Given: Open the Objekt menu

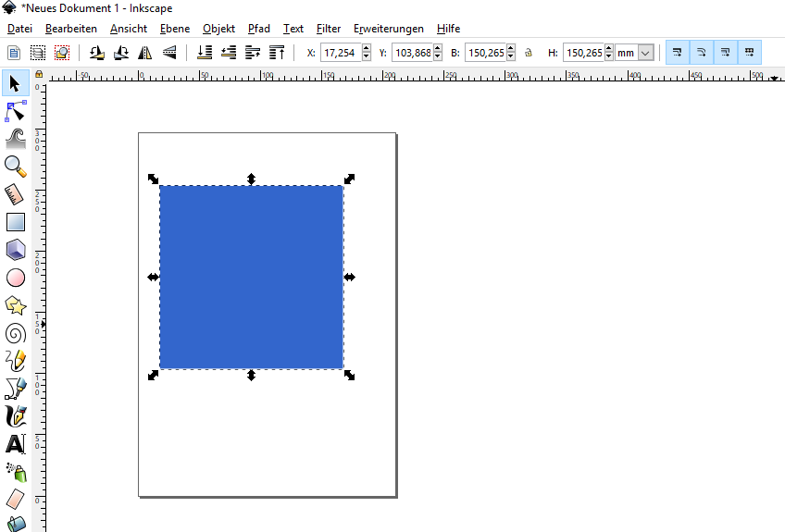Looking at the screenshot, I should point(218,29).
